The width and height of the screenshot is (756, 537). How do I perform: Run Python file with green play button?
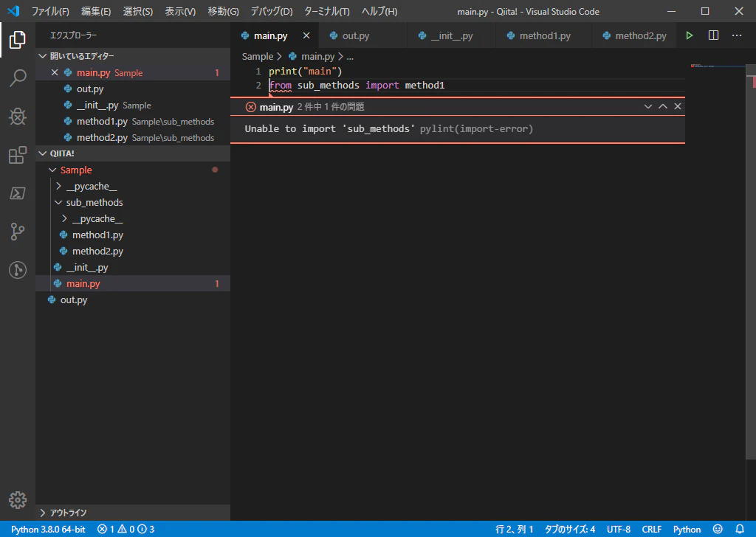tap(690, 35)
